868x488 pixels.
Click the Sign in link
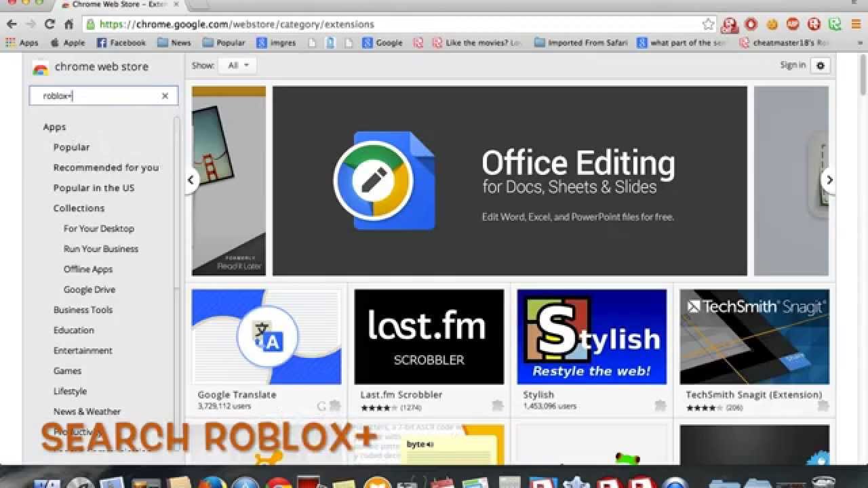pos(793,65)
